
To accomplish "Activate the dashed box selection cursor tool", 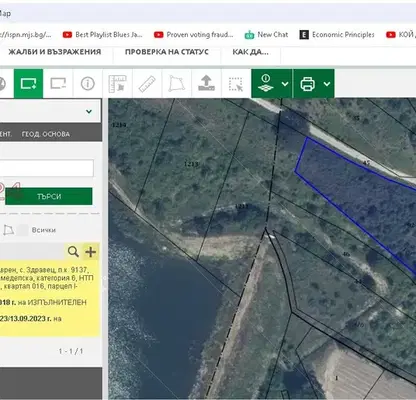I will [x=236, y=84].
